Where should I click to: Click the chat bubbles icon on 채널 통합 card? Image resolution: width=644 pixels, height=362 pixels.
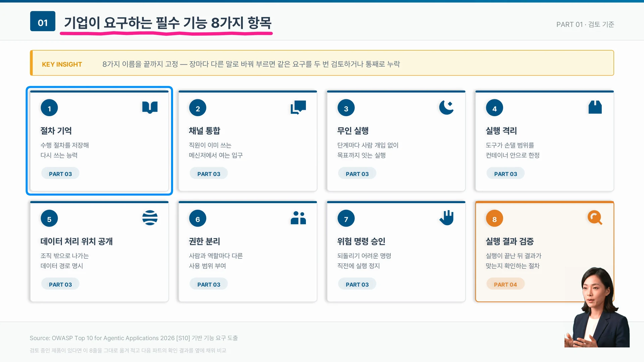[298, 108]
